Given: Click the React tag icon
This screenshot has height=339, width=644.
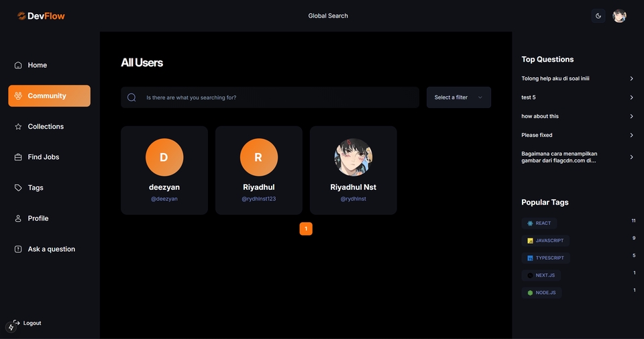Looking at the screenshot, I should 530,224.
